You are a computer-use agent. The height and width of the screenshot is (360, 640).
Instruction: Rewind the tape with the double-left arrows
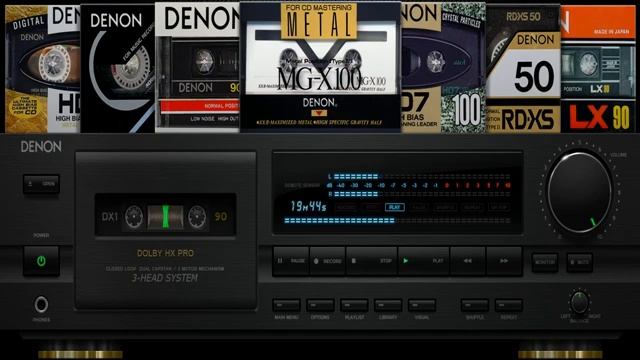pos(468,261)
